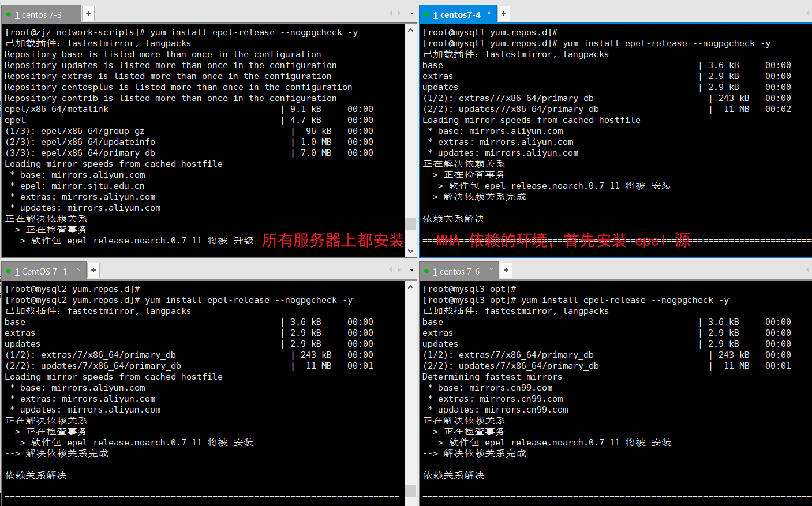
Task: Click '依赖关系解决' line in centos7-4 pane
Action: coord(454,219)
